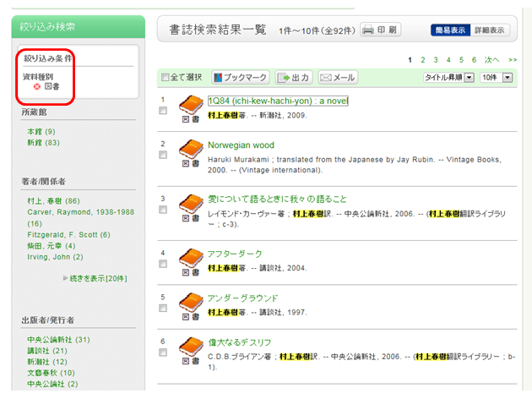Filter by 本館 (9) library

[41, 132]
